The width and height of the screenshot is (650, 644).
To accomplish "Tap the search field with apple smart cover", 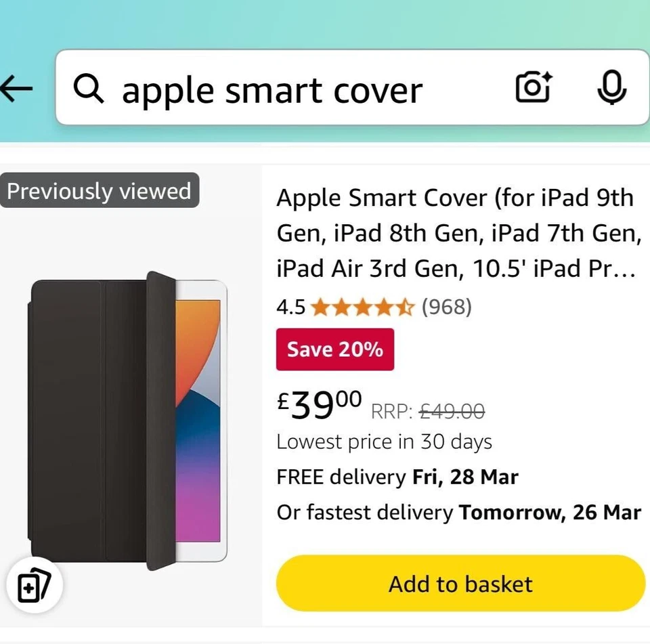I will click(x=271, y=90).
